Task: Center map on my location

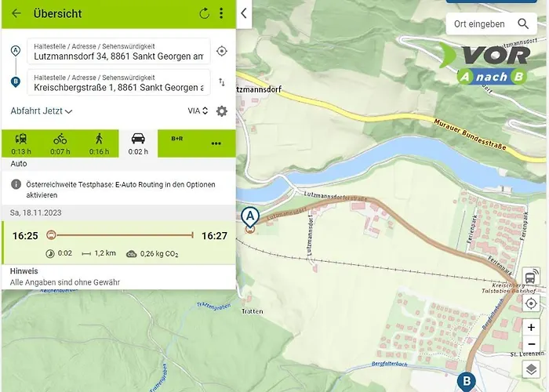Action: coord(531,303)
